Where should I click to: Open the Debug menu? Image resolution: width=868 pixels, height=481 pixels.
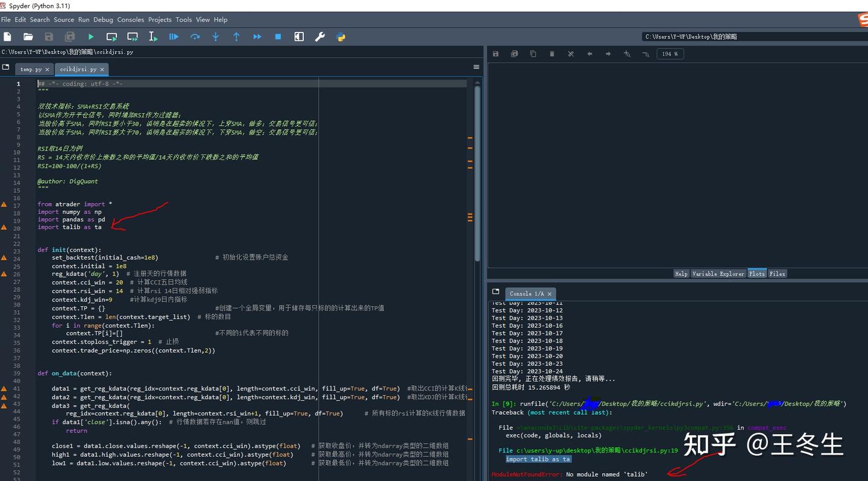tap(103, 19)
